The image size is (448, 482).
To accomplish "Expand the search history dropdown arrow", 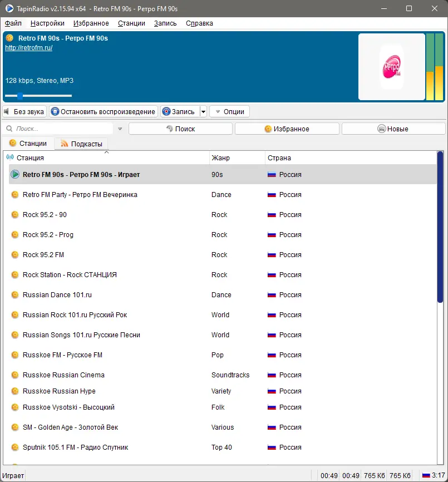I will click(120, 129).
